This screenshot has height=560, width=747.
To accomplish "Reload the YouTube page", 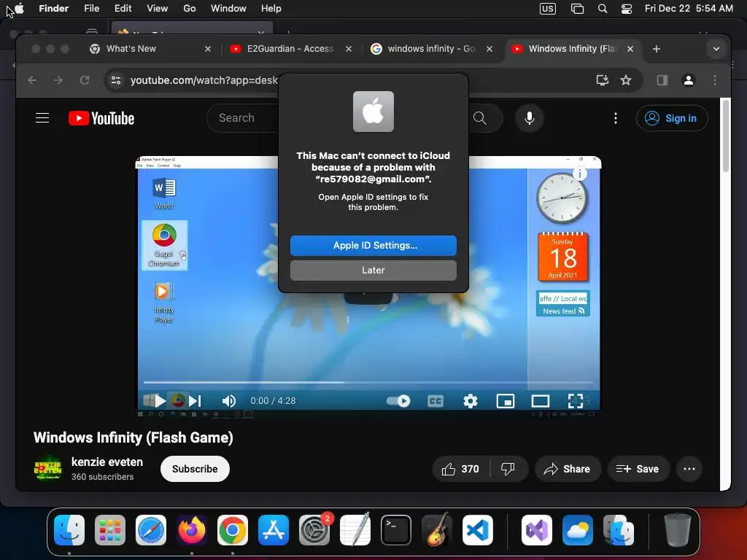I will [85, 80].
